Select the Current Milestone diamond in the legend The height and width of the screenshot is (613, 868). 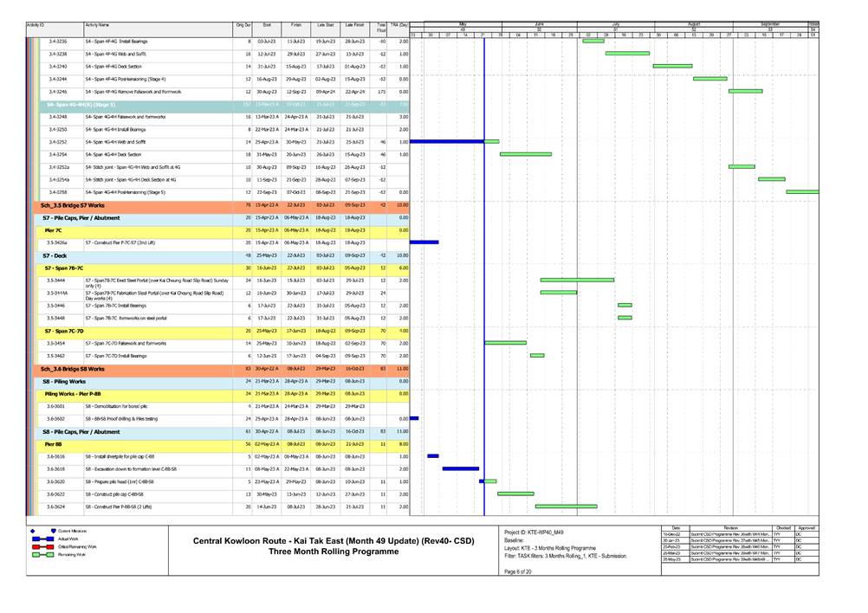click(x=32, y=531)
